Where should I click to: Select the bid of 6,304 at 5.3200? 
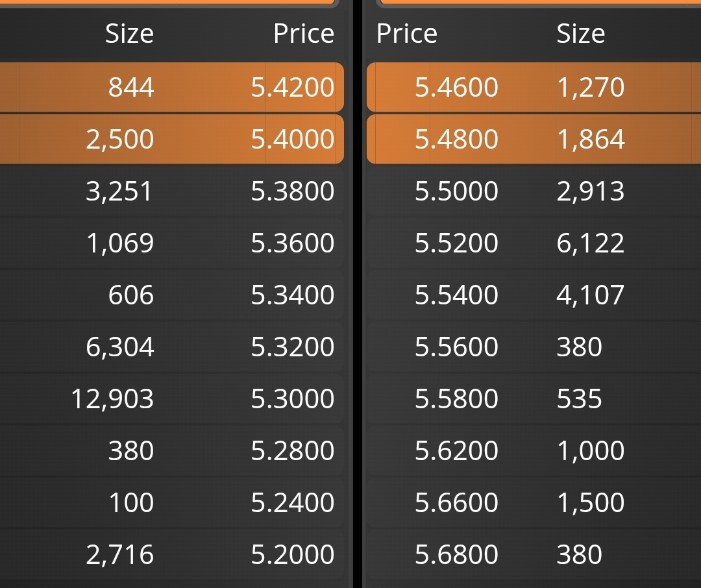pyautogui.click(x=171, y=347)
